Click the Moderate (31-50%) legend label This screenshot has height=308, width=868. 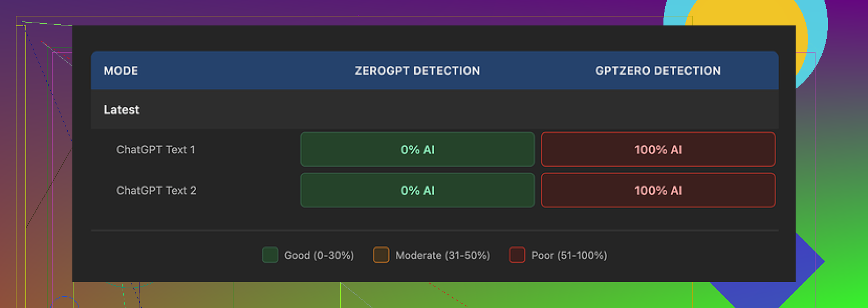pos(442,255)
